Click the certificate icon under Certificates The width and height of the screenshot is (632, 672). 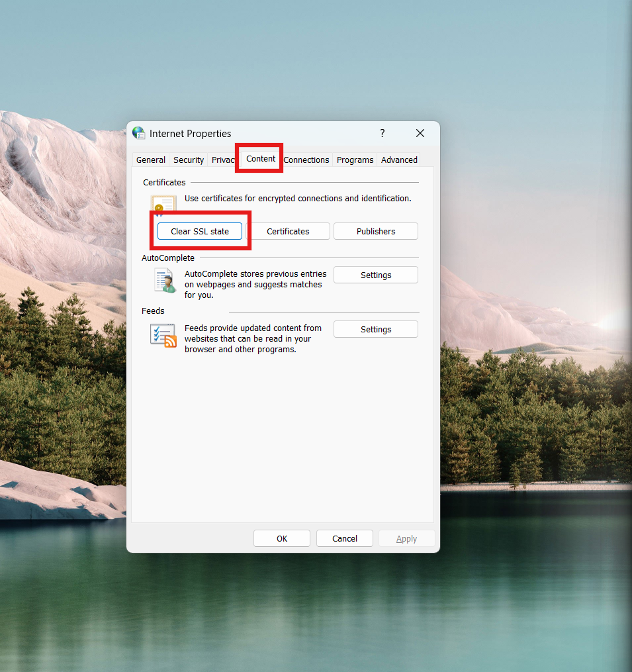[x=163, y=205]
